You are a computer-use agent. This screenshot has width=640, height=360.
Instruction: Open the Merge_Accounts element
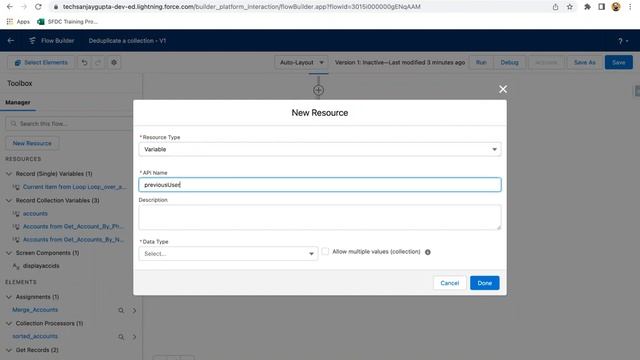[35, 310]
